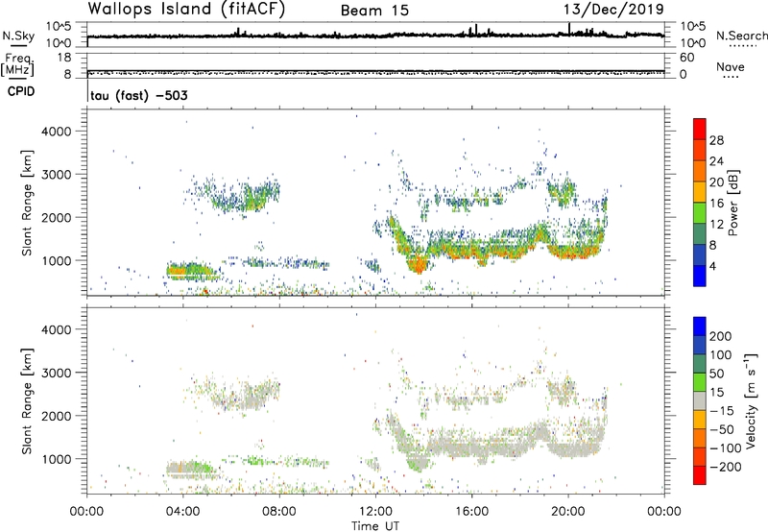Click the "Nave" legend label
768x532 pixels.
(730, 66)
